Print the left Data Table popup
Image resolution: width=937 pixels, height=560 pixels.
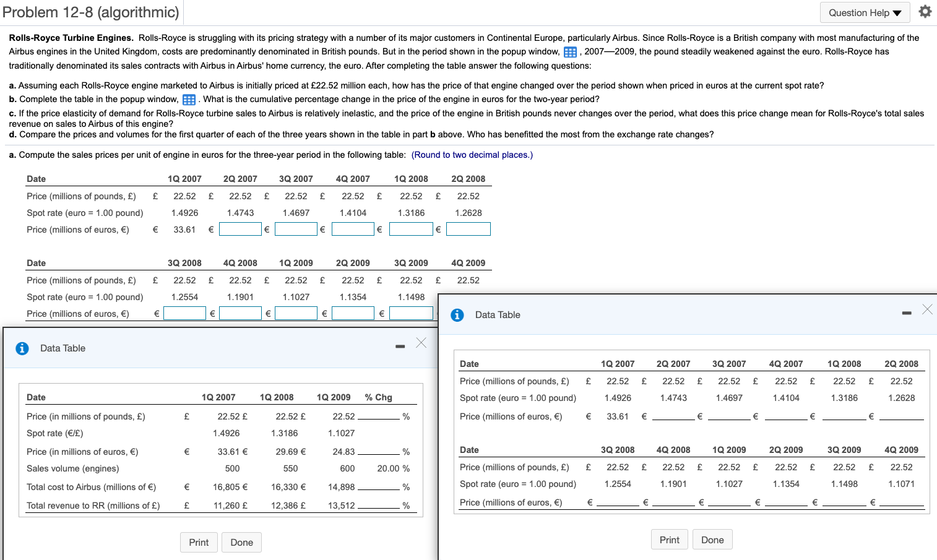(x=199, y=543)
